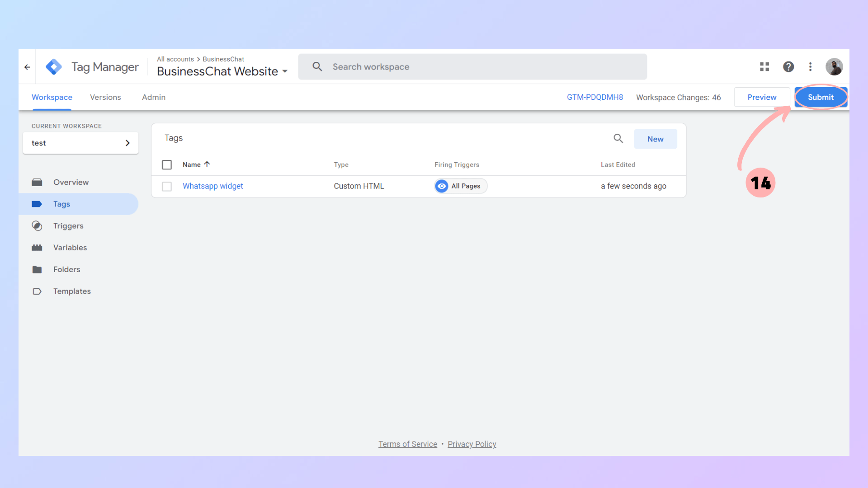This screenshot has height=488, width=868.
Task: Check the Whatsapp widget row checkbox
Action: [167, 186]
